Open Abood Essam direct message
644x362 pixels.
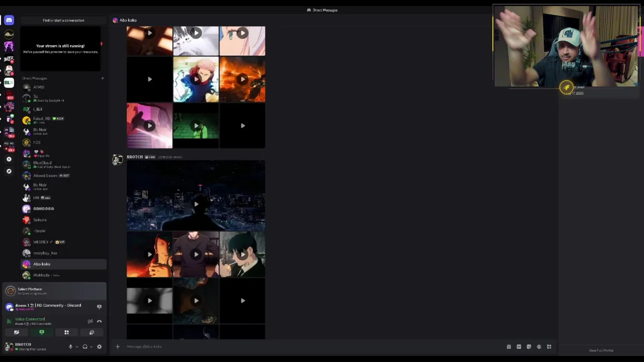coord(63,175)
